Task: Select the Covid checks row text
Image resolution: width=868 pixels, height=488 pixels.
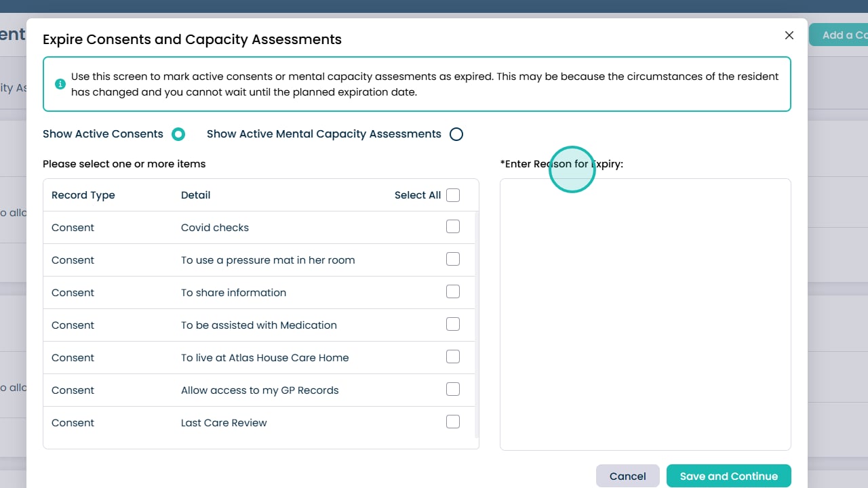Action: tap(215, 228)
